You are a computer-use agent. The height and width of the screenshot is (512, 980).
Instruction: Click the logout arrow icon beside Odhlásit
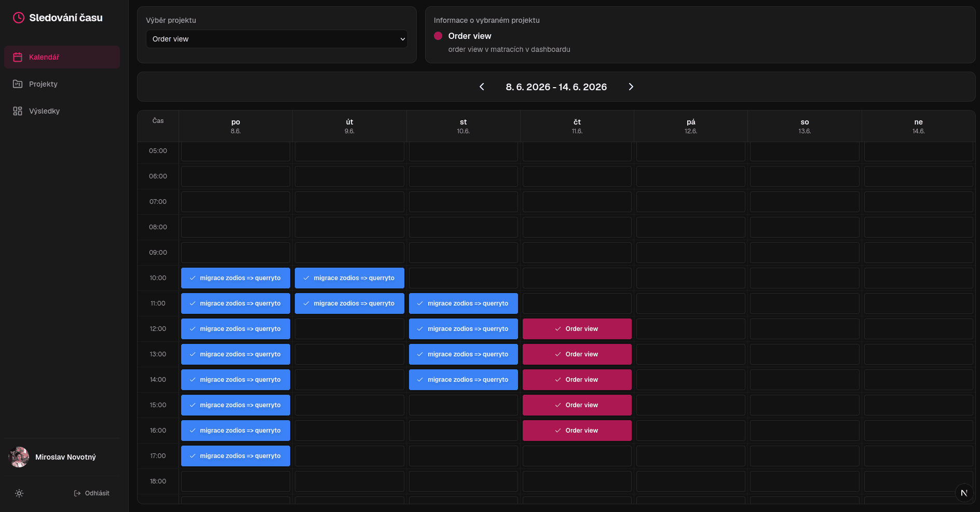click(x=77, y=493)
